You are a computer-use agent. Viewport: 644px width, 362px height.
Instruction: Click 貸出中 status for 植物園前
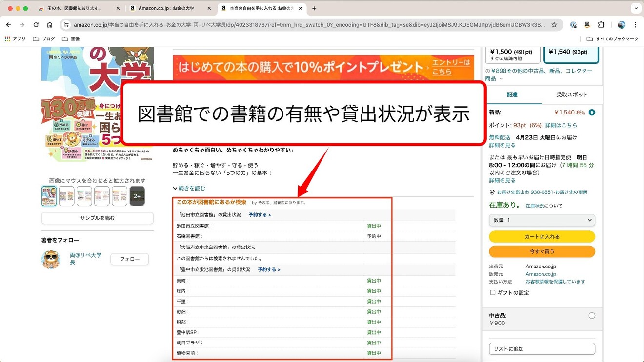374,353
